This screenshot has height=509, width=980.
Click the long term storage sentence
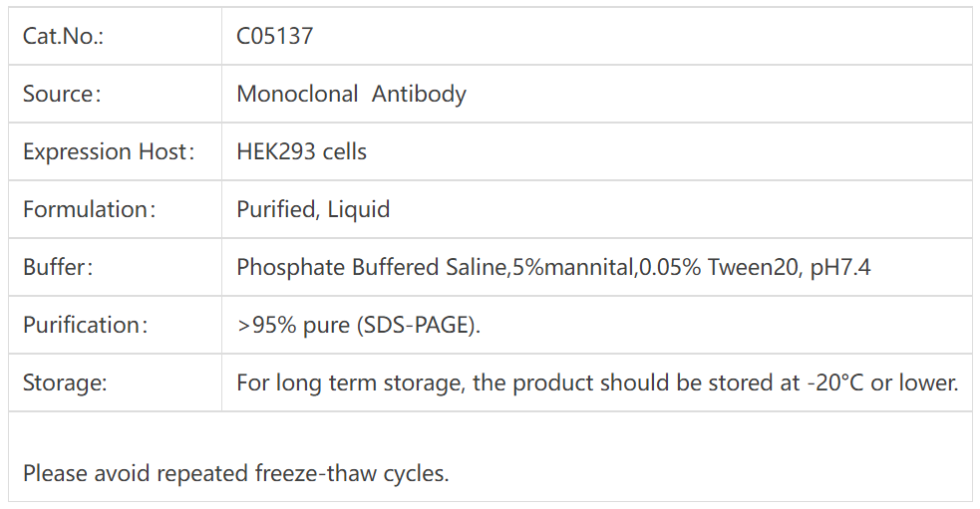click(518, 383)
